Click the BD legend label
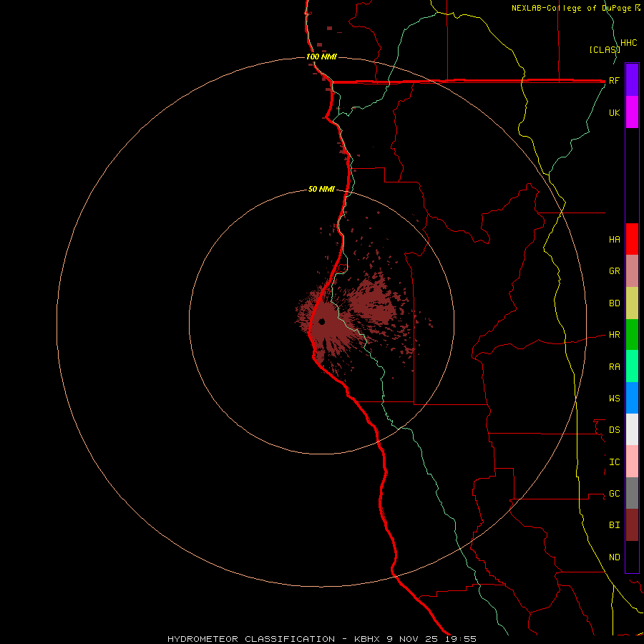The image size is (644, 644). 614,303
